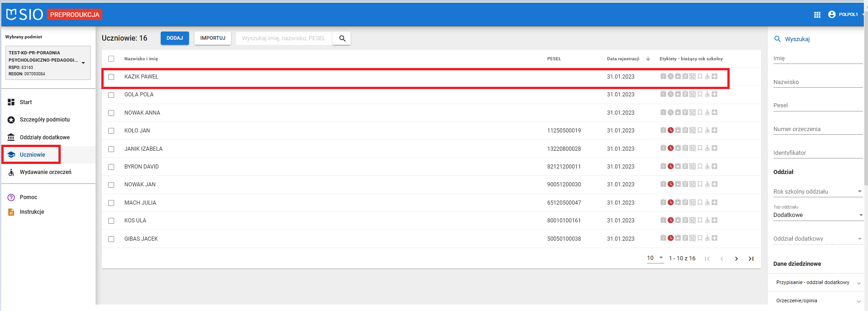Viewport: 868px width, 311px height.
Task: Jump to last page of students
Action: click(x=751, y=258)
